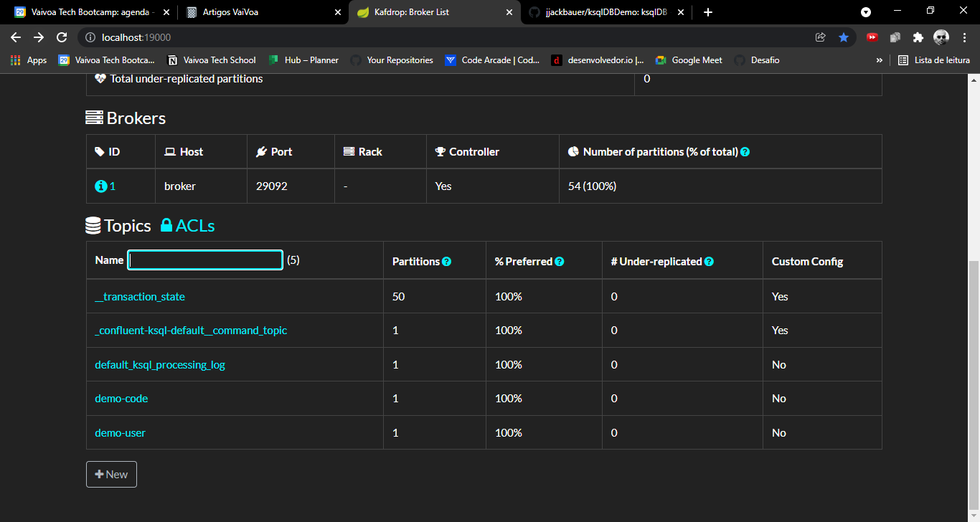This screenshot has width=980, height=522.
Task: Click the gray extension icon beside the puzzle piece
Action: click(895, 37)
